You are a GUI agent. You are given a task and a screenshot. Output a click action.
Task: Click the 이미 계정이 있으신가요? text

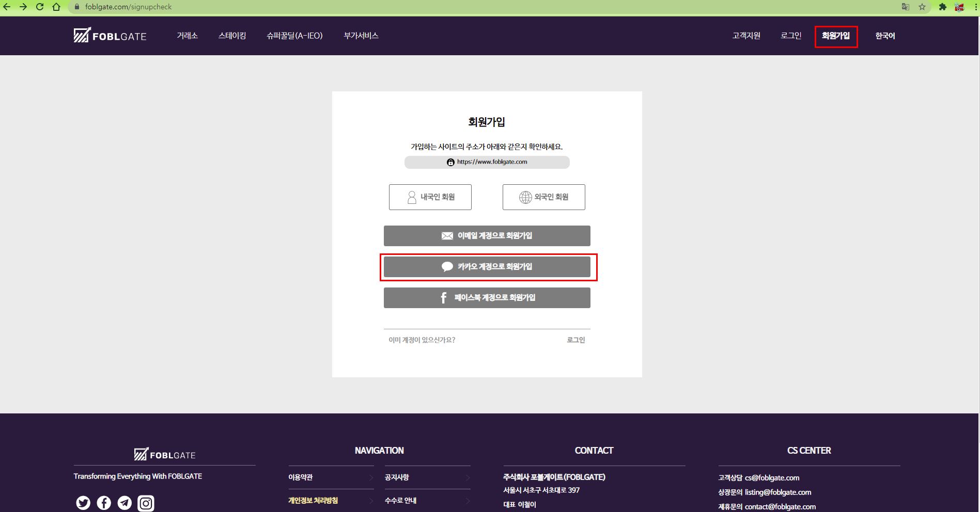click(x=422, y=340)
